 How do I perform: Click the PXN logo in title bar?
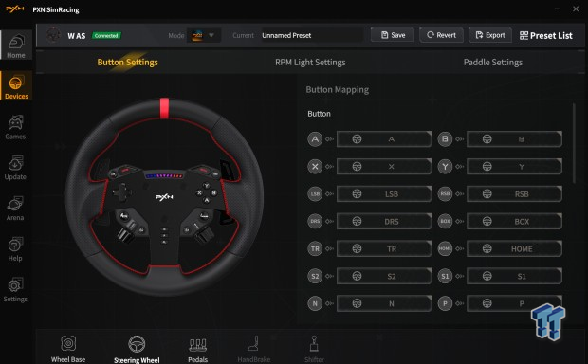(15, 9)
